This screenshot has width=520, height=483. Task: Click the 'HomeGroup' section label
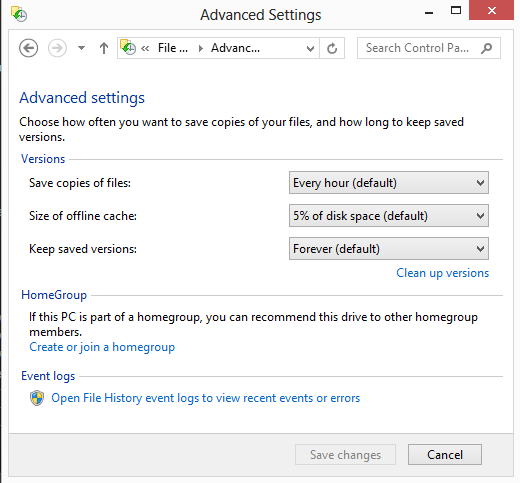click(x=54, y=295)
